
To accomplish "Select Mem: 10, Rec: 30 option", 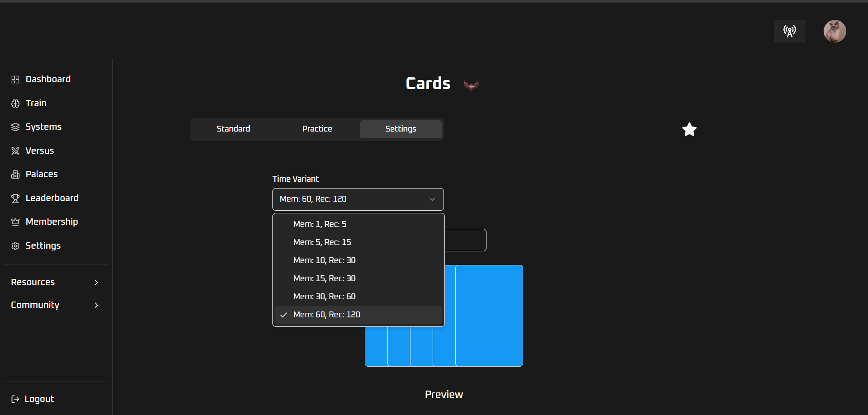I will 324,260.
